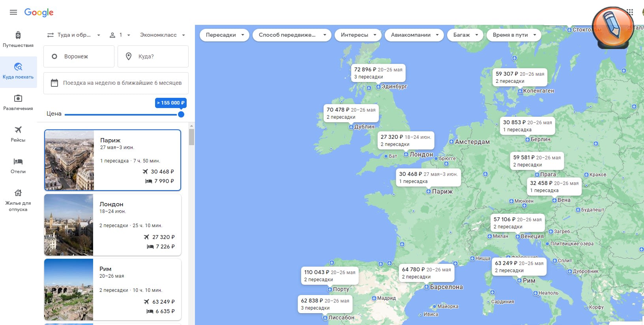Select Венеция price bubble 57 106 ₽

(x=518, y=223)
